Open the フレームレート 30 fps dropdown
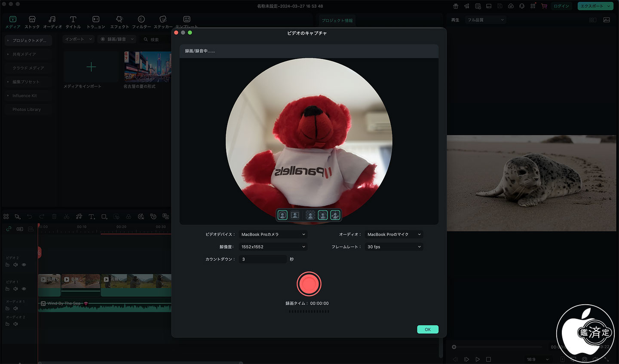Image resolution: width=619 pixels, height=364 pixels. pos(394,247)
